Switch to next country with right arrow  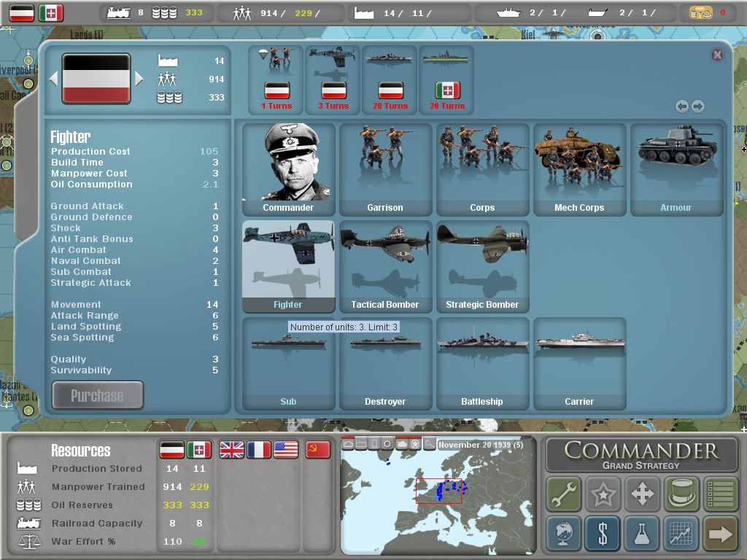pyautogui.click(x=139, y=79)
